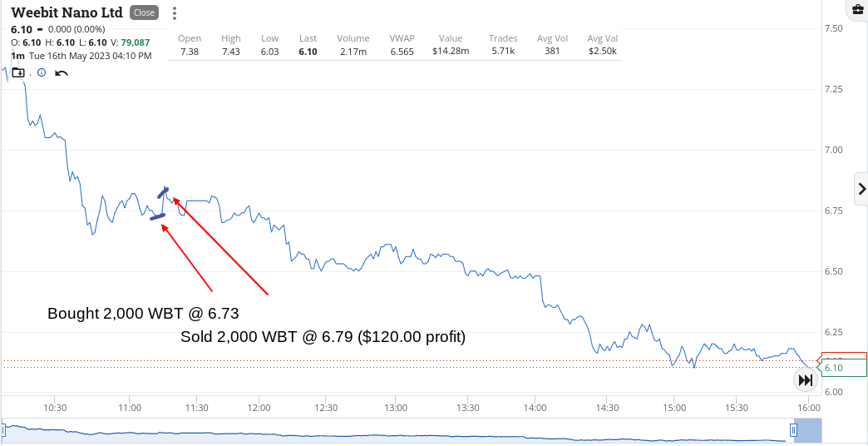Open the three-dot chart options menu
868x446 pixels.
tap(175, 12)
